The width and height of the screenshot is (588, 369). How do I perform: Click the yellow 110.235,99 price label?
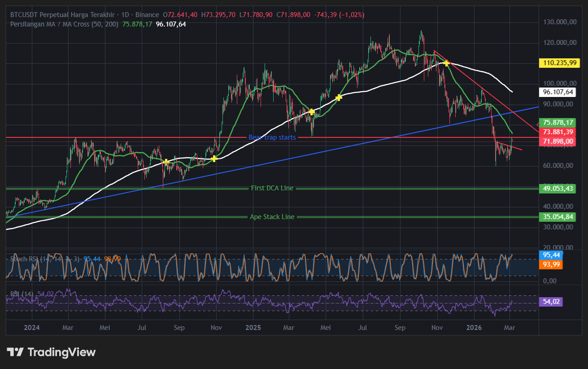559,63
